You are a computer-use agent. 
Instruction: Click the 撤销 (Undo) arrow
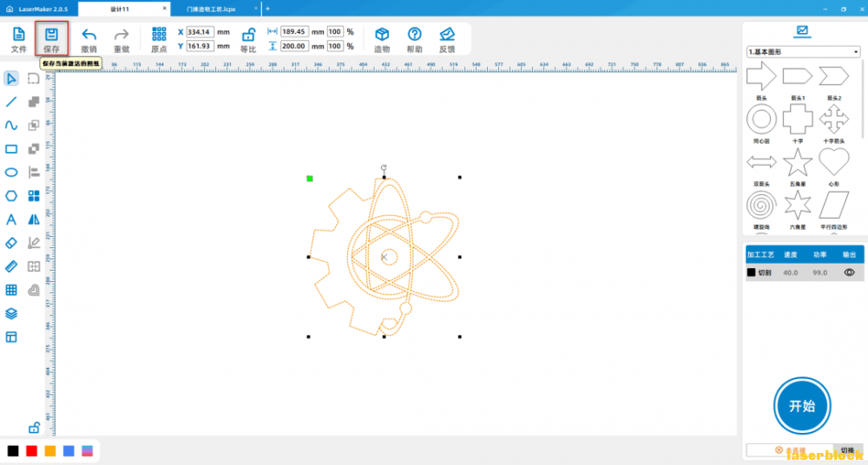pos(89,35)
